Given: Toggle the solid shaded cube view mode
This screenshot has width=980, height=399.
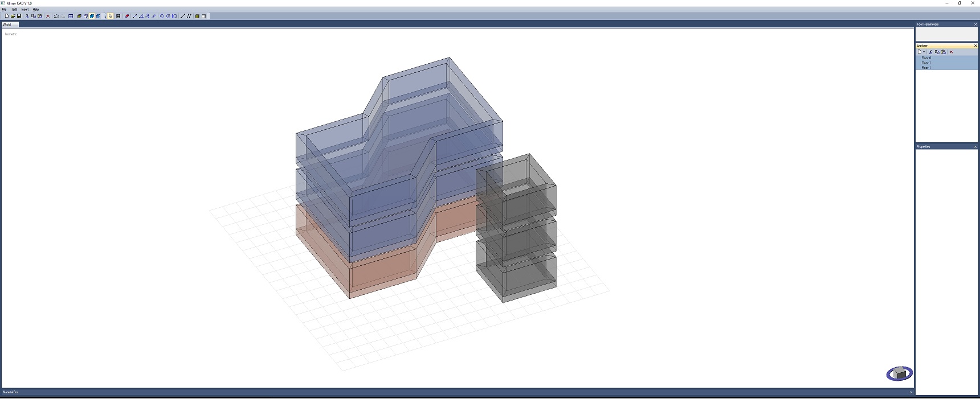Looking at the screenshot, I should point(79,16).
